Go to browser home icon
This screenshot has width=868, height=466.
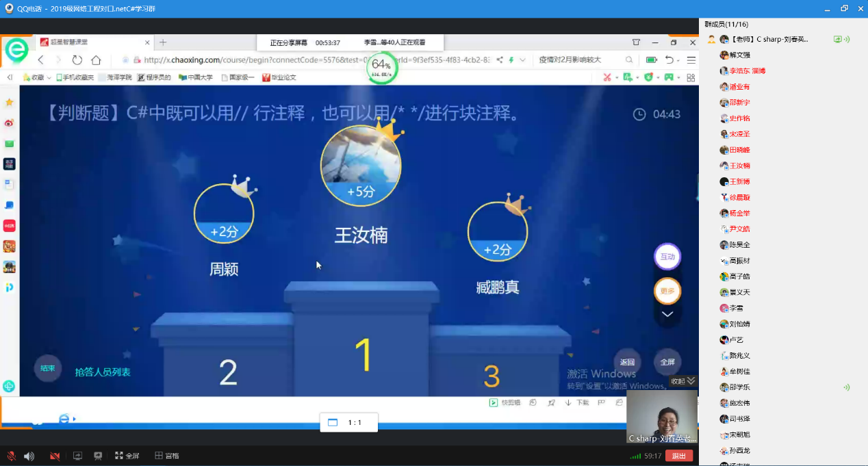tap(96, 60)
